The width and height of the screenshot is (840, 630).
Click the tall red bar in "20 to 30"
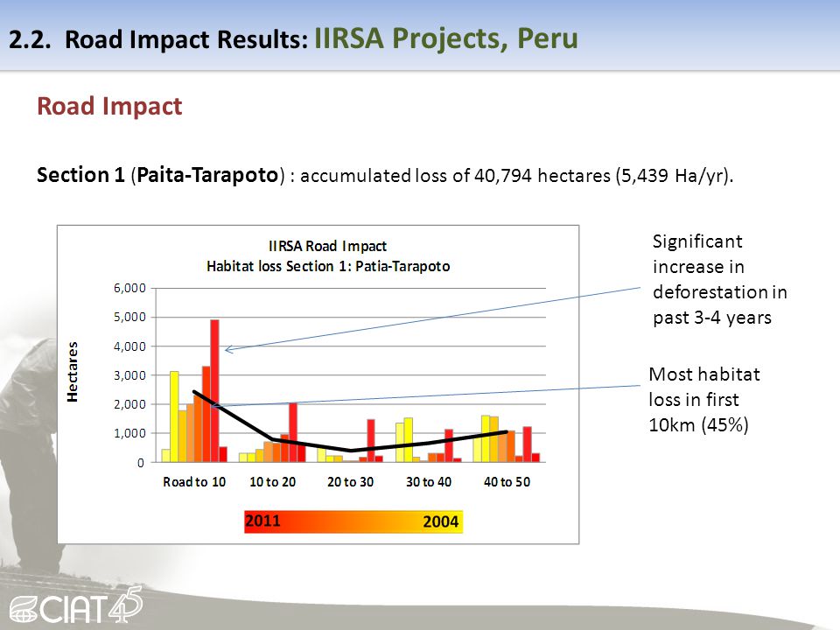point(371,440)
